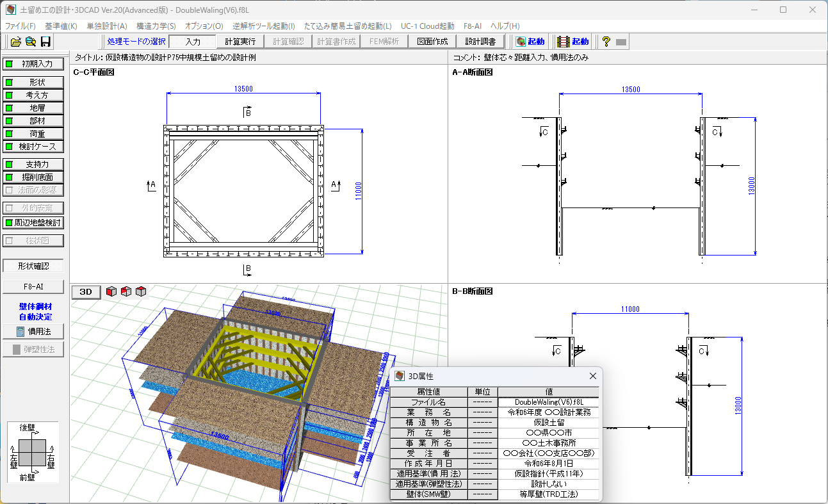Click the DoubleWaling(V6).f8L value cell
The height and width of the screenshot is (504, 828).
(x=549, y=402)
